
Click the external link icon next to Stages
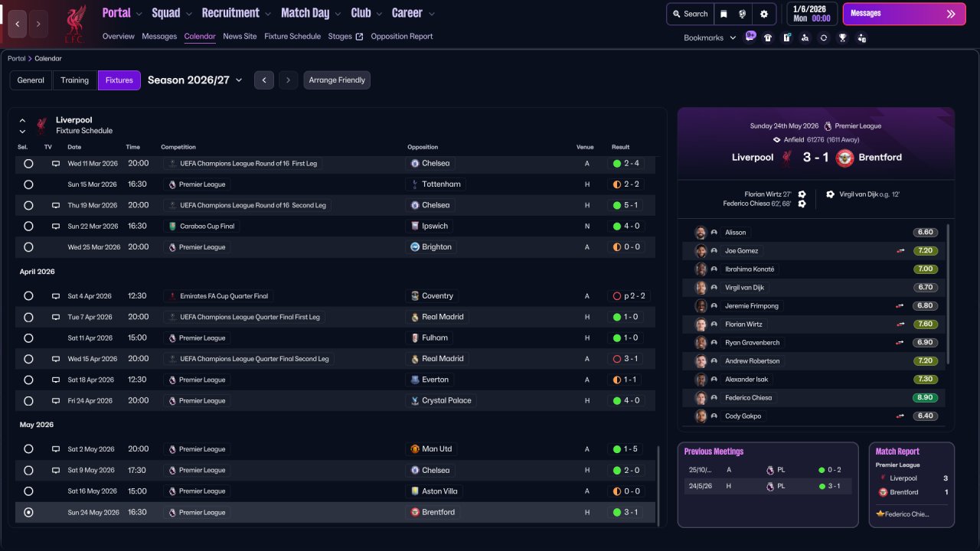(360, 37)
